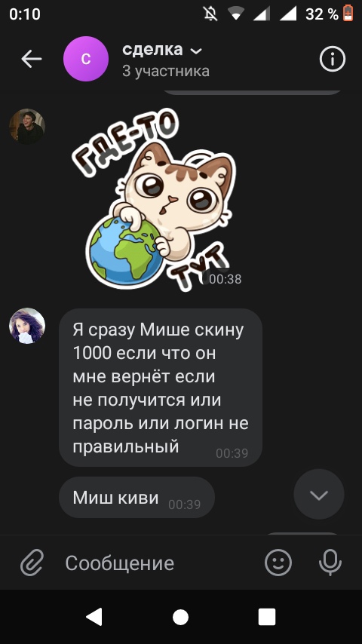Jump to latest messages with the down-arrow button
The image size is (362, 644).
point(319,495)
